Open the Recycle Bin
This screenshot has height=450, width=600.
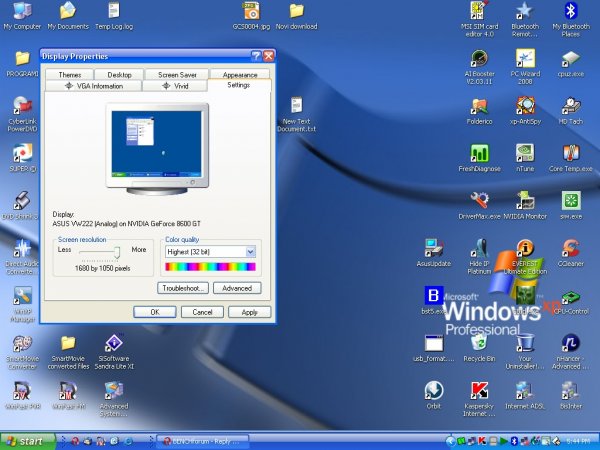click(479, 348)
